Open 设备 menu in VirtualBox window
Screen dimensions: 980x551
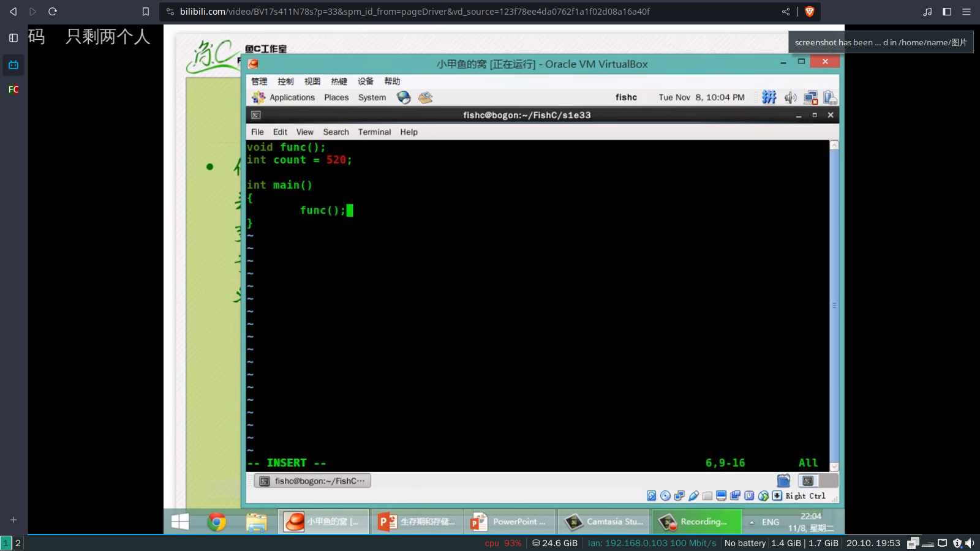(x=366, y=81)
